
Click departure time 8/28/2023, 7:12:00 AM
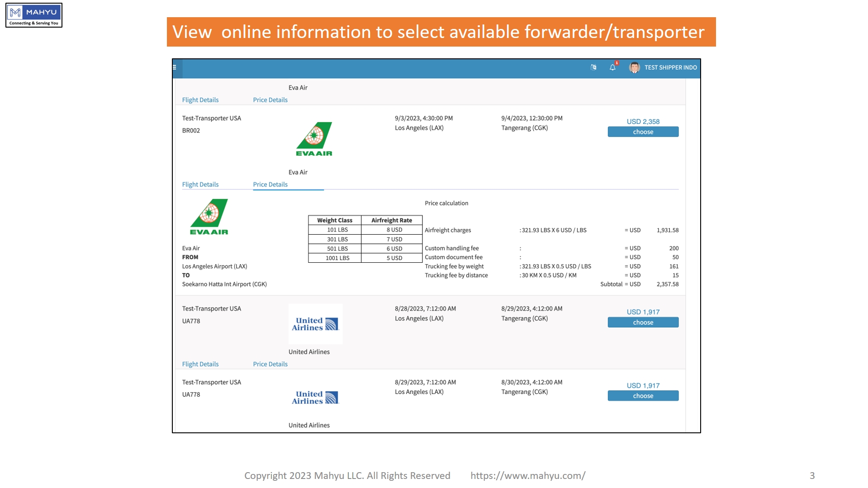click(425, 309)
